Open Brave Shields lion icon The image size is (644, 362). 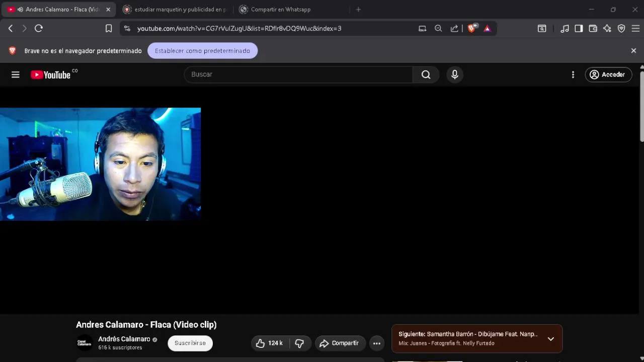point(472,29)
